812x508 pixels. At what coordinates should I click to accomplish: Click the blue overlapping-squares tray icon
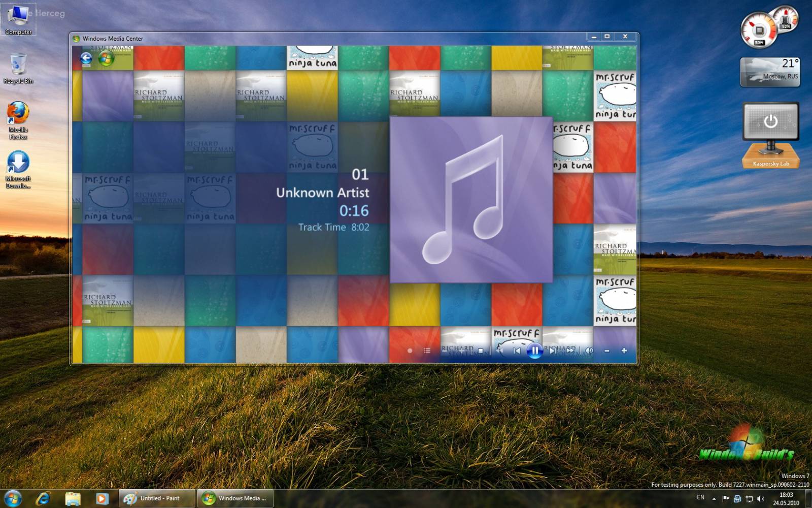point(737,499)
